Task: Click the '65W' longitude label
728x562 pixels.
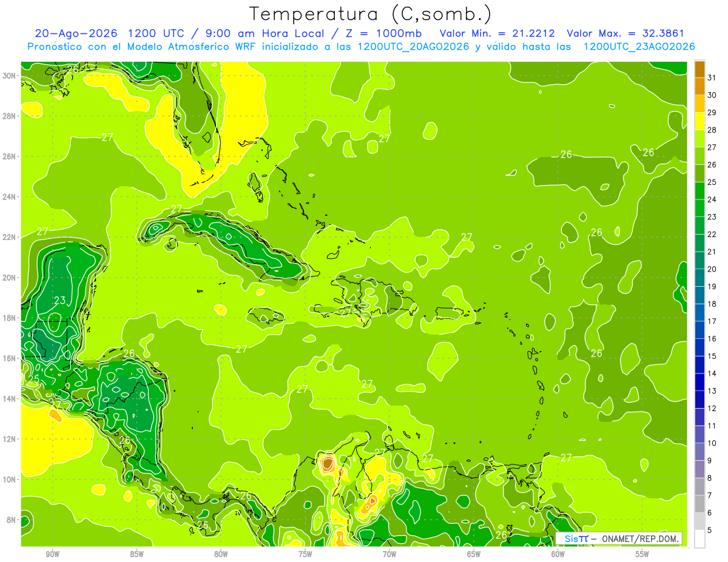Action: [x=474, y=554]
